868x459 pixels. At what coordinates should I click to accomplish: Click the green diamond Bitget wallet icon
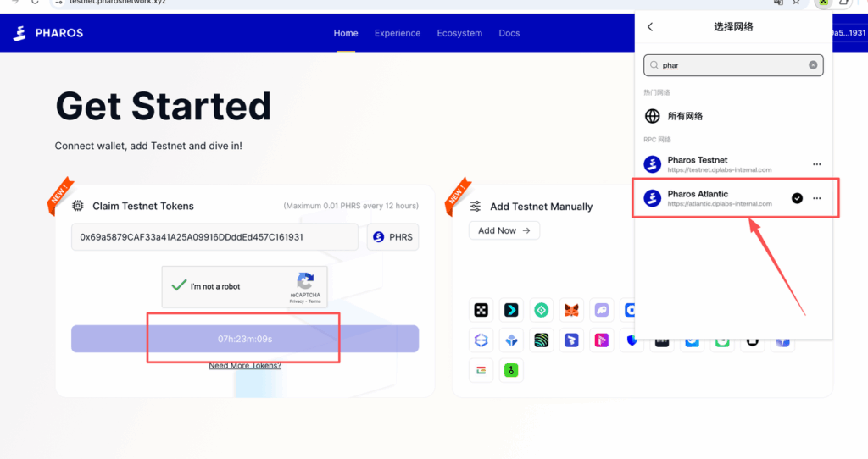(542, 310)
